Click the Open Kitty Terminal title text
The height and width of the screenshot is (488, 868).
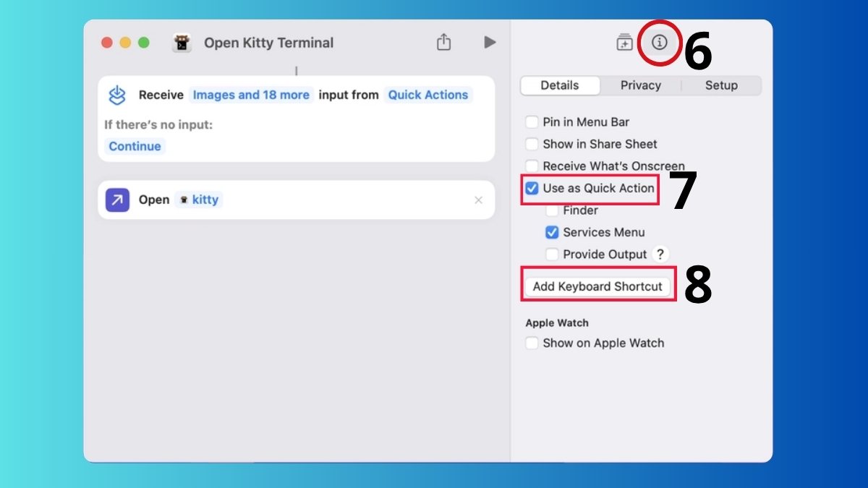268,43
